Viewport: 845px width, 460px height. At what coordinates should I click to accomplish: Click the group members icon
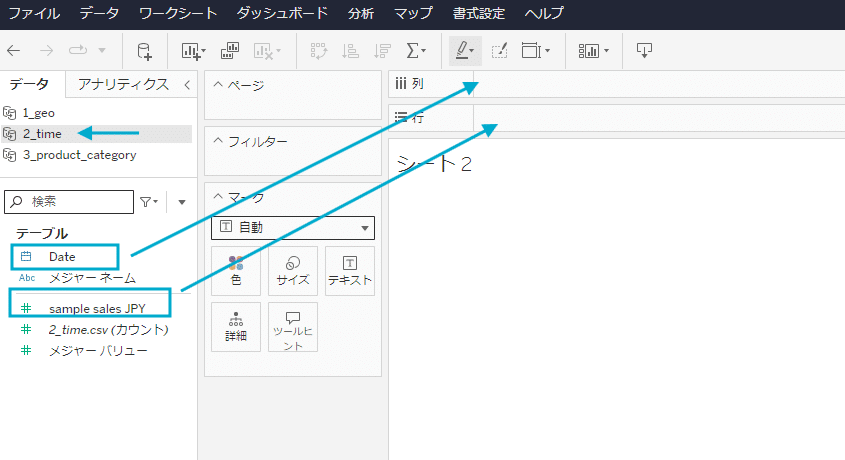click(x=500, y=51)
